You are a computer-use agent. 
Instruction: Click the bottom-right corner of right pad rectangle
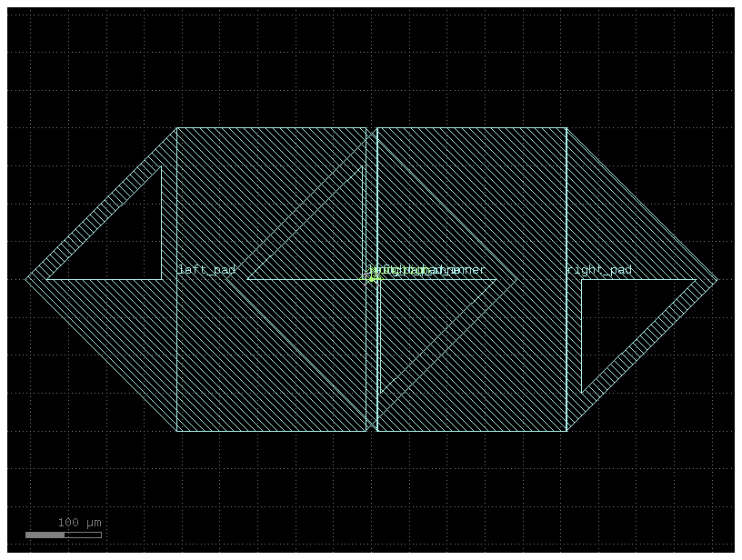(567, 430)
